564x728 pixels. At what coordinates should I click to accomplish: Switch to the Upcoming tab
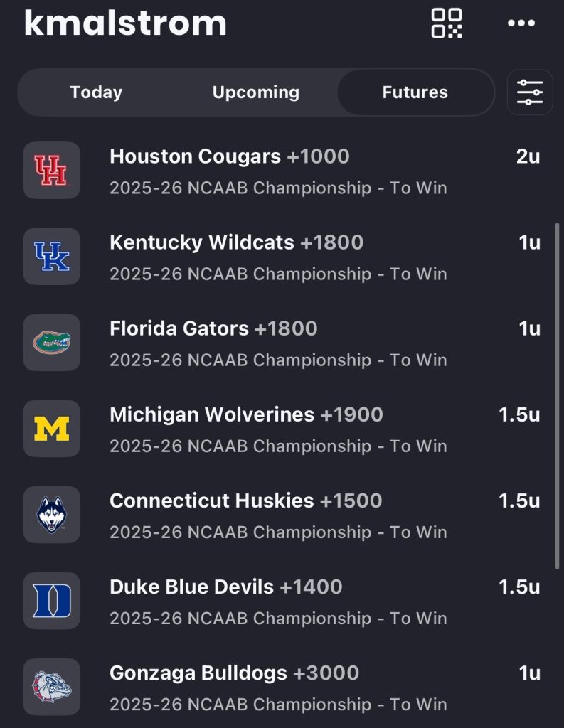coord(255,92)
